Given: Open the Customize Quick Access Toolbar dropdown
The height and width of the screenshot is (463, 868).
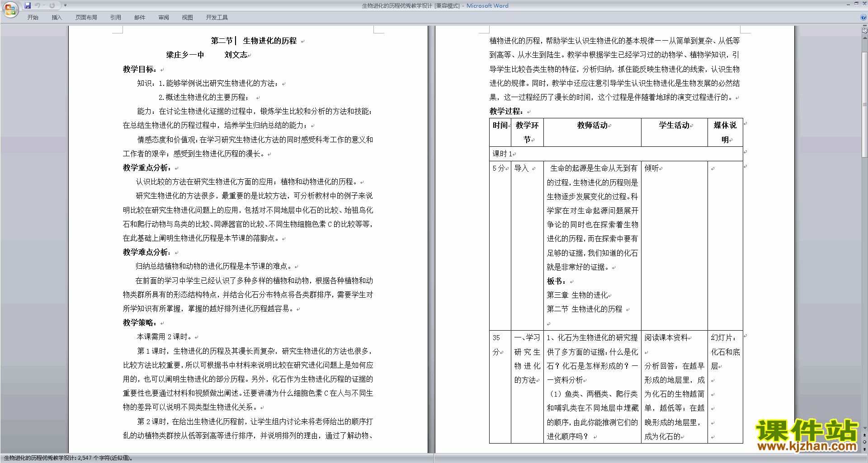Looking at the screenshot, I should (65, 5).
